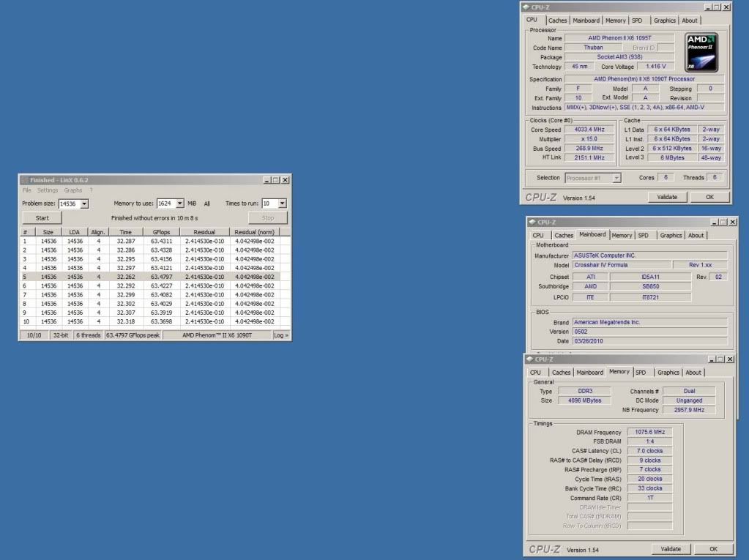The width and height of the screenshot is (749, 560).
Task: Sort LinX results by Time column header
Action: pos(126,232)
